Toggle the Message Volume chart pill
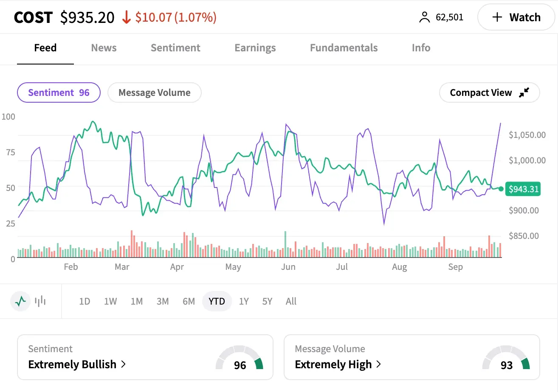Screen dimensions: 558x392 tap(155, 92)
